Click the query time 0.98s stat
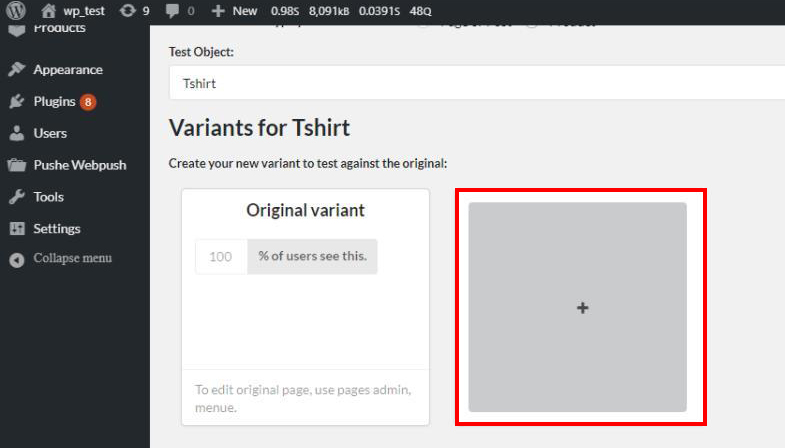Screen dimensions: 785x448 tap(284, 11)
